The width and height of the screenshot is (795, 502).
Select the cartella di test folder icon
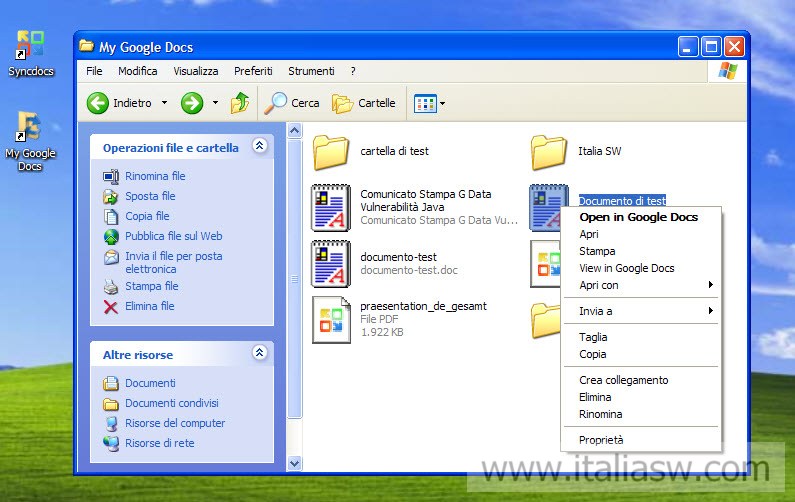pyautogui.click(x=331, y=152)
